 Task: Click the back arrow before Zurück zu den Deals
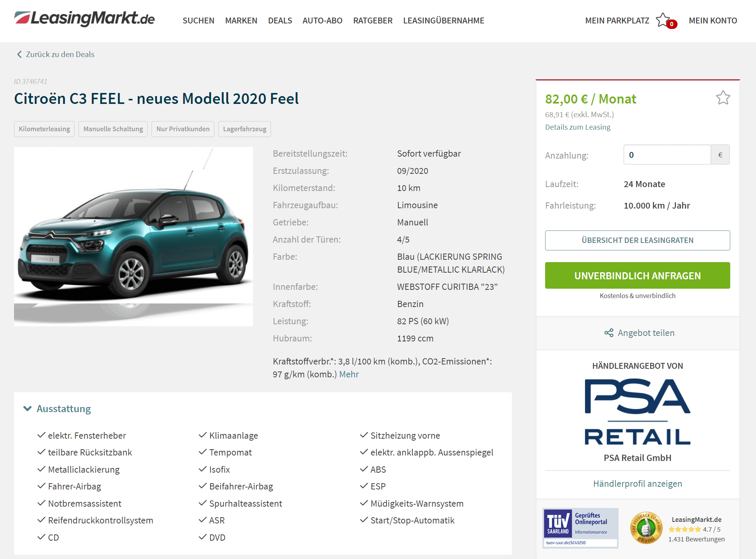click(19, 54)
